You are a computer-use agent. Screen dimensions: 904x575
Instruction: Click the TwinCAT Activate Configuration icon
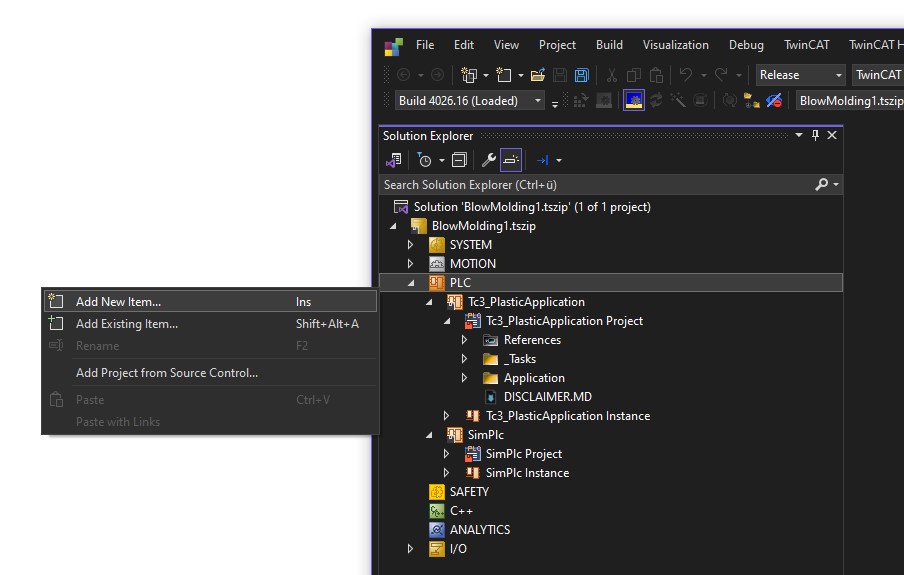tap(581, 100)
